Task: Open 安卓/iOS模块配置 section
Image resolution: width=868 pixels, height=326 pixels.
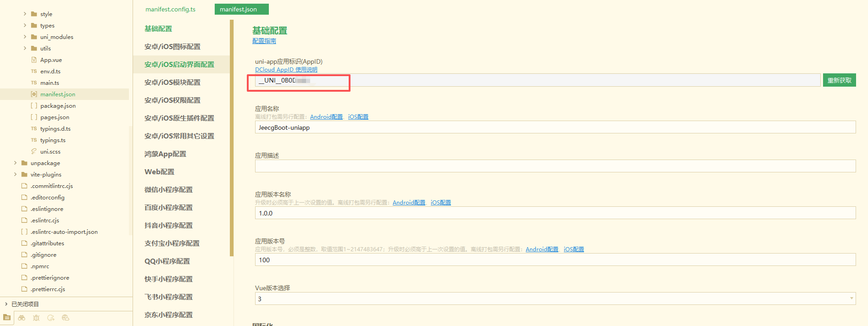Action: (172, 83)
